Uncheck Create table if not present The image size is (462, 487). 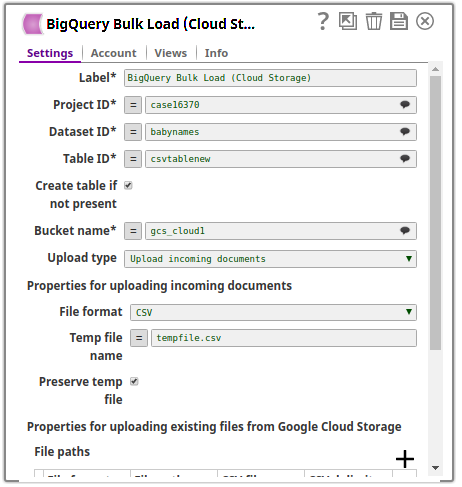[128, 185]
